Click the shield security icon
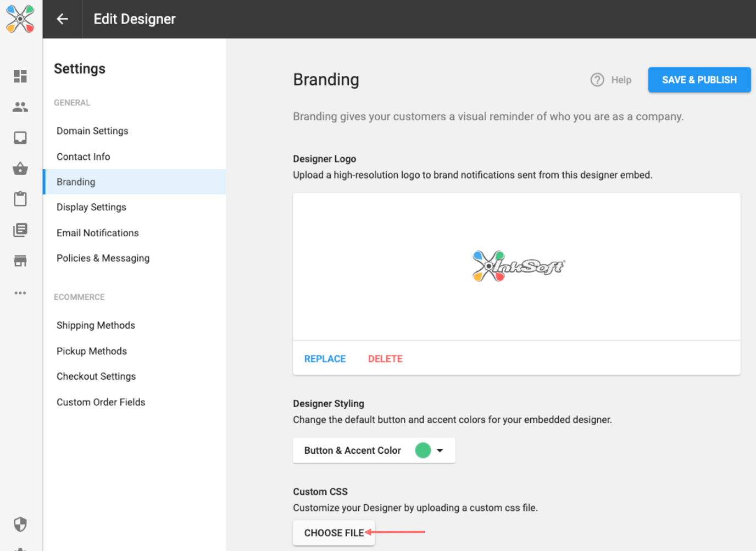The height and width of the screenshot is (551, 756). [20, 524]
